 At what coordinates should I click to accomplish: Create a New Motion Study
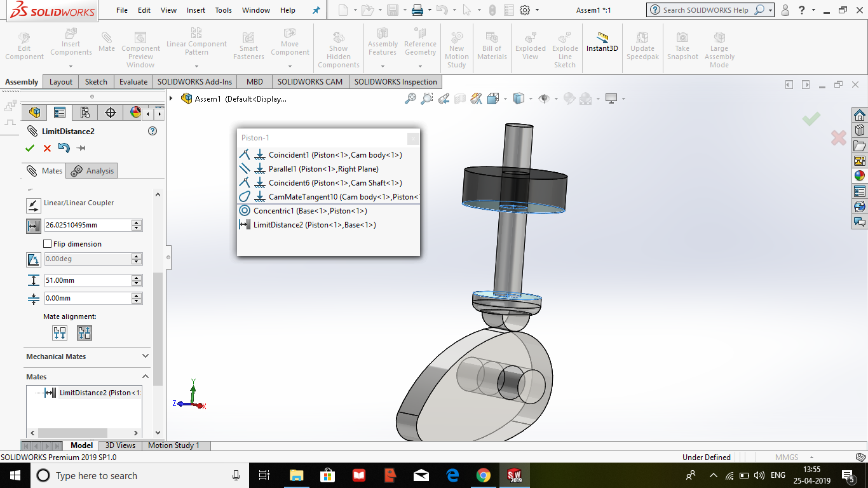pos(457,46)
